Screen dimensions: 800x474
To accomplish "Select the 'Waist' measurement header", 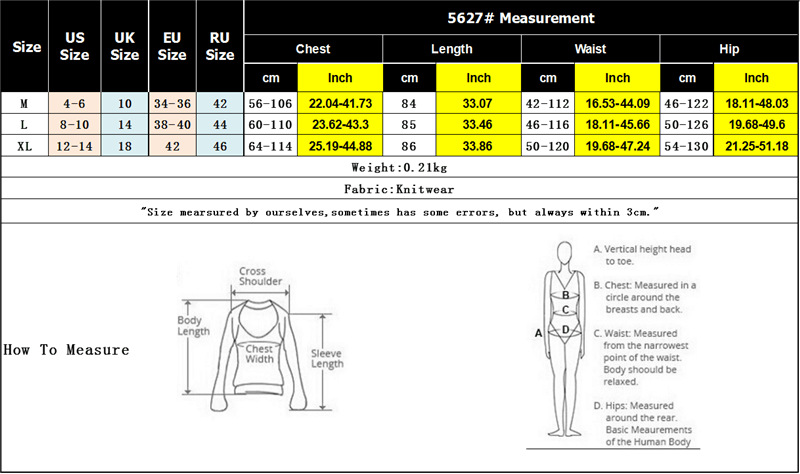I will 590,49.
